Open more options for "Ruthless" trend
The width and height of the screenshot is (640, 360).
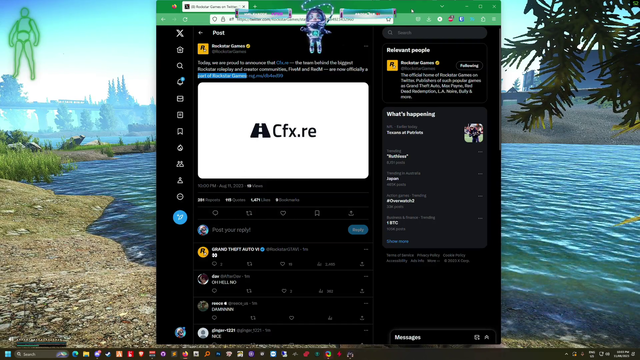(480, 152)
